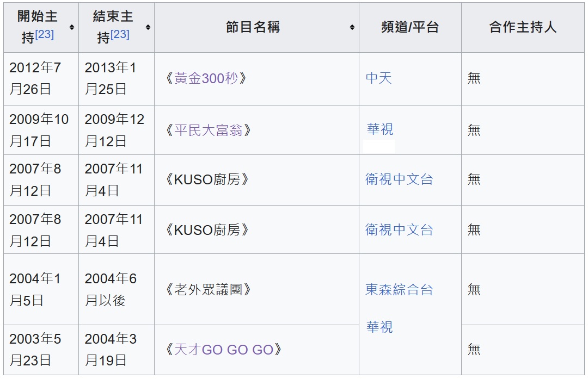Open the 天才GO GO GO link
The image size is (588, 379).
(x=223, y=349)
